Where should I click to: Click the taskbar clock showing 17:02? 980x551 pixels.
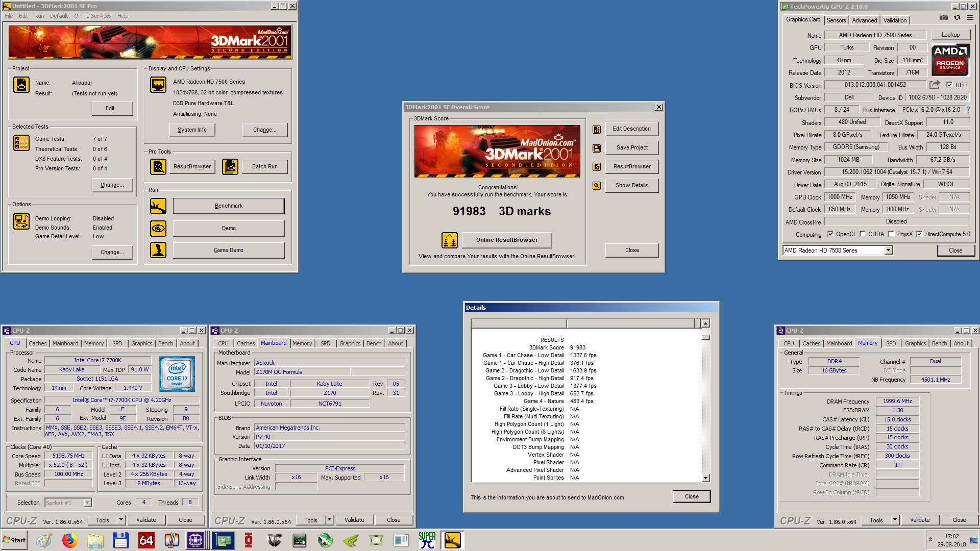pos(951,536)
